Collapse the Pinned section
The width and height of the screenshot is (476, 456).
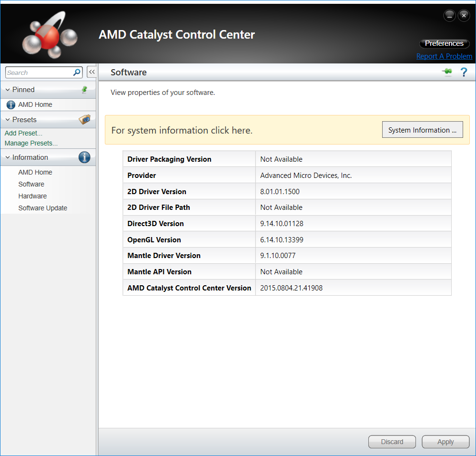[x=8, y=90]
